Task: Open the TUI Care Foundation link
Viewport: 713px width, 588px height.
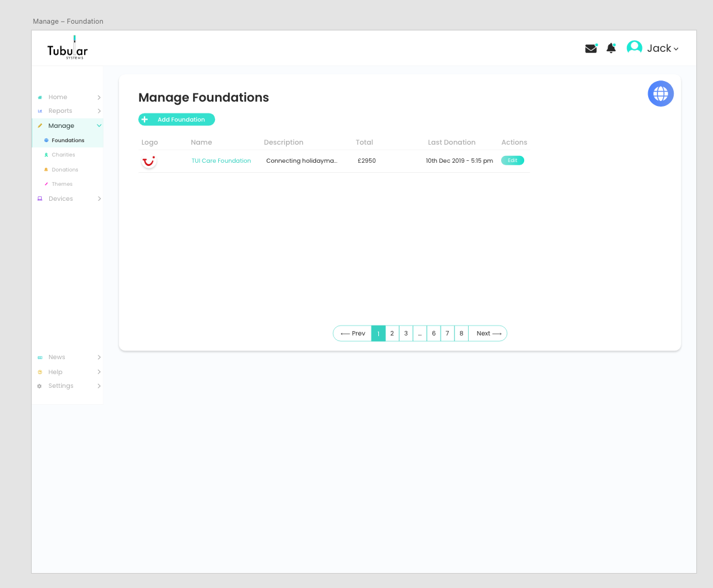Action: point(221,161)
